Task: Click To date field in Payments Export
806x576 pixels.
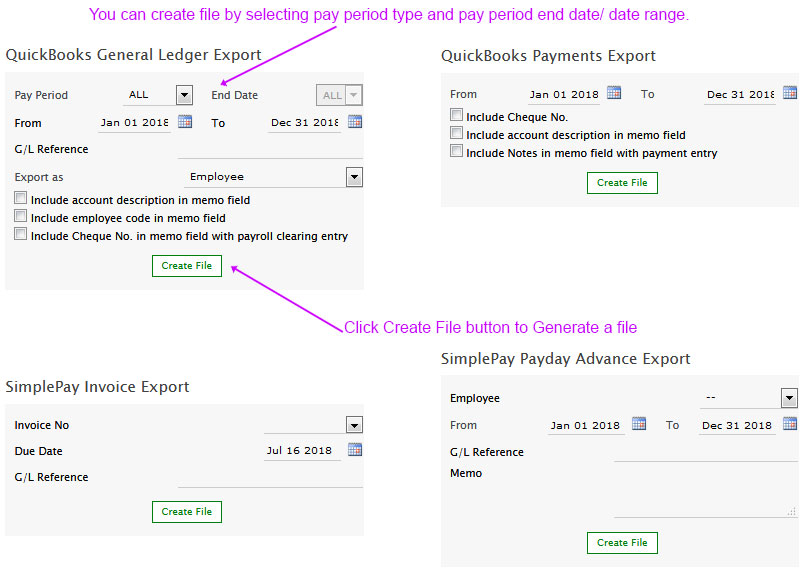Action: (740, 95)
